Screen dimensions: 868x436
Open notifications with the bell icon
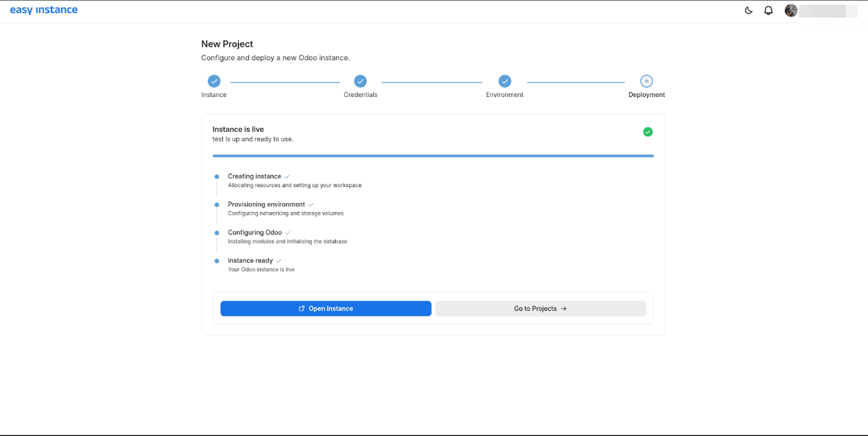[x=769, y=10]
